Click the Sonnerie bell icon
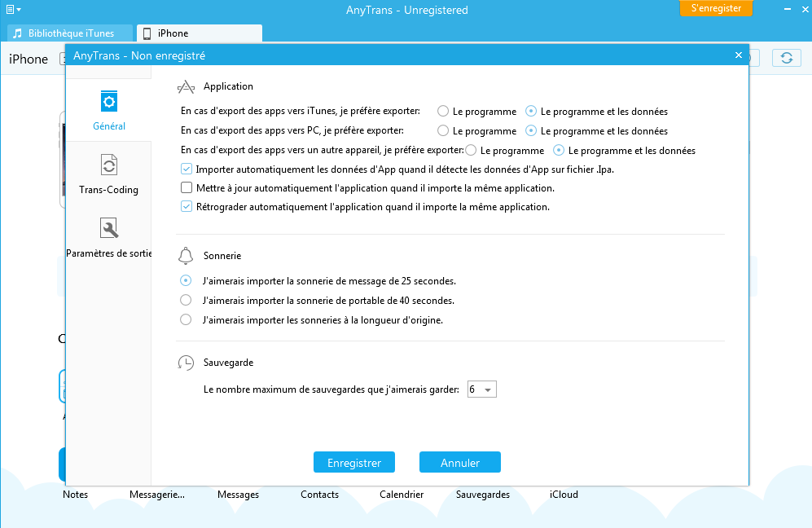812x528 pixels. coord(184,255)
